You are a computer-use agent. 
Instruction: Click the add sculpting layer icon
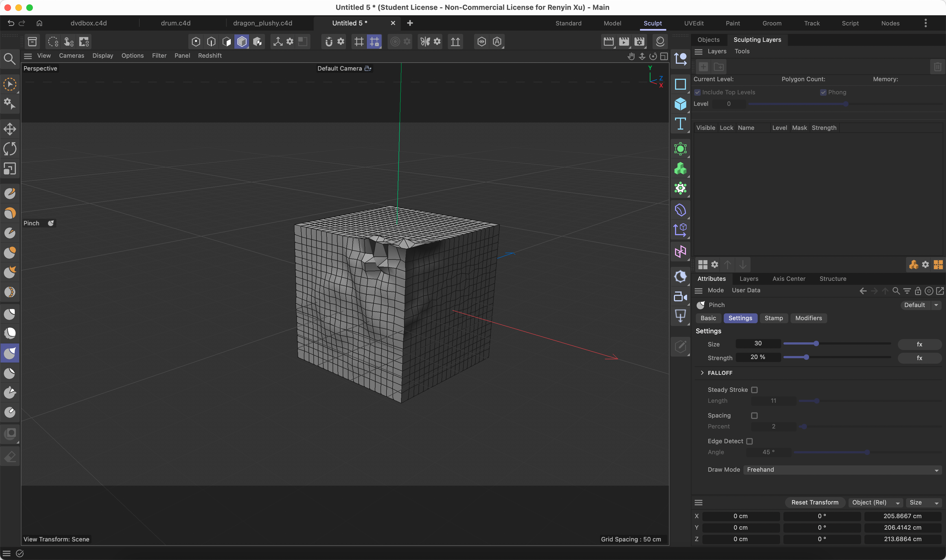703,67
